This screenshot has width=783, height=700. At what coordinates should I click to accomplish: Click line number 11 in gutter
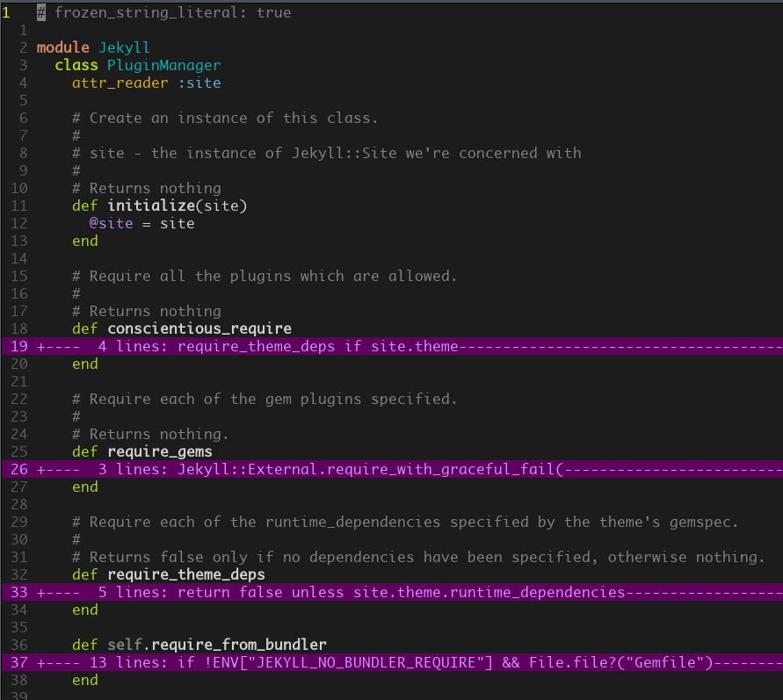[19, 206]
